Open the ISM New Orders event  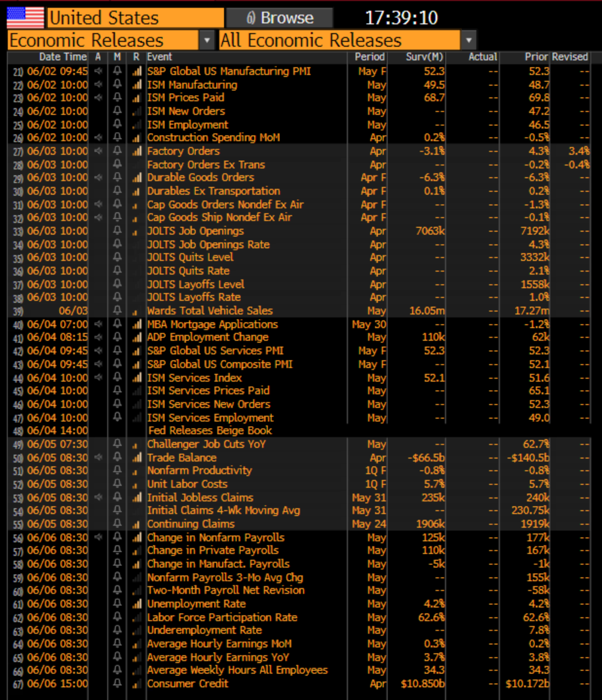186,111
